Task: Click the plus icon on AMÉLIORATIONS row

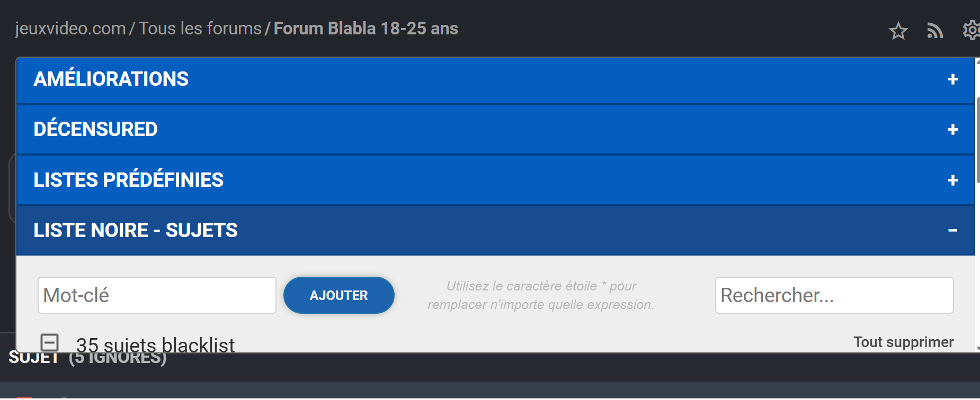Action: pos(952,79)
